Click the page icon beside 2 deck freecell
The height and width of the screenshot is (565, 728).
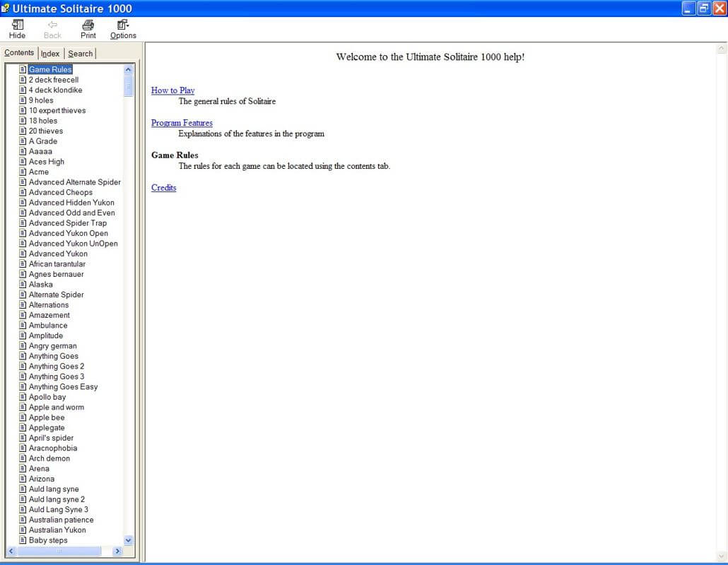(23, 79)
